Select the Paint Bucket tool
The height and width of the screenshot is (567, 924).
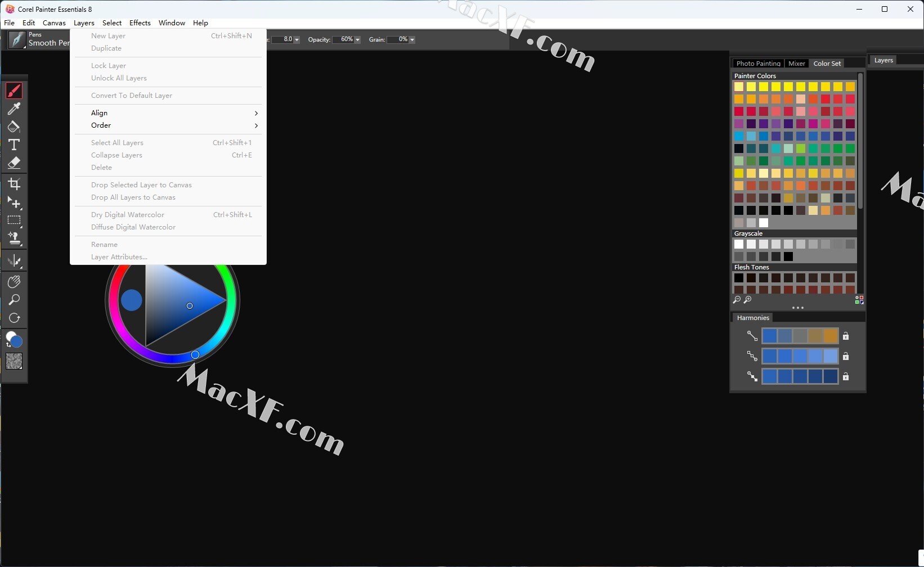click(x=14, y=127)
